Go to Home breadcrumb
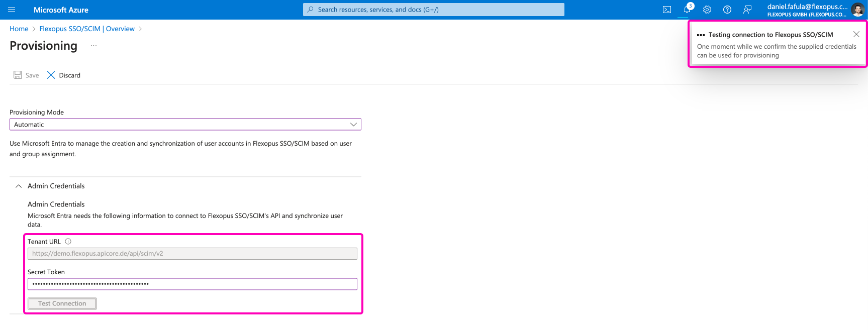Viewport: 868px width, 330px height. click(19, 29)
